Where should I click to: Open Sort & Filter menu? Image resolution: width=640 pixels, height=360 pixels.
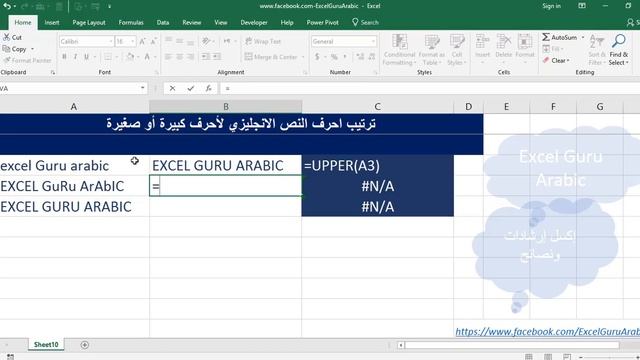coord(597,50)
